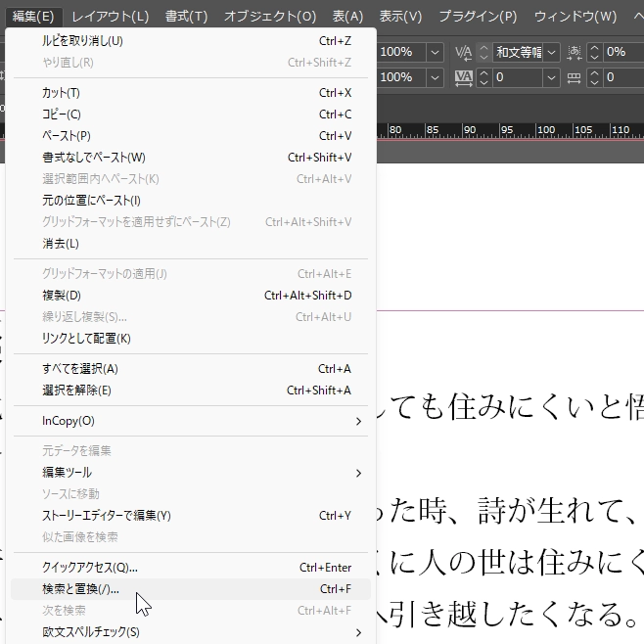
Task: Expand the InCopy(O) submenu
Action: click(358, 421)
